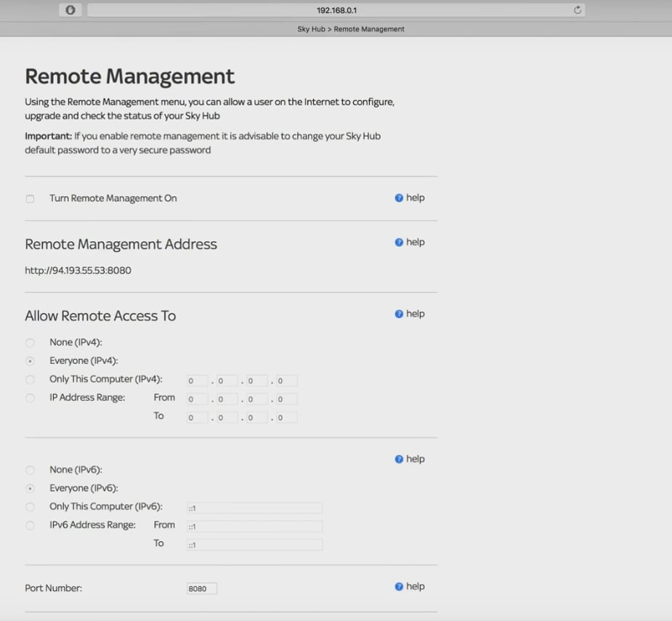Click third octet of IP Address Range From

(257, 399)
